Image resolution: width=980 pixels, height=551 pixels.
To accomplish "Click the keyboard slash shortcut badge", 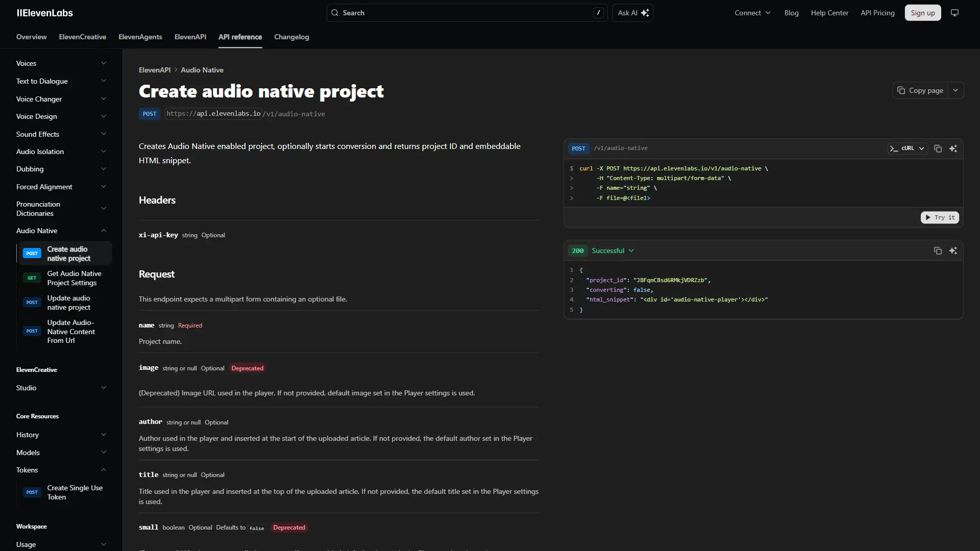I will tap(598, 13).
